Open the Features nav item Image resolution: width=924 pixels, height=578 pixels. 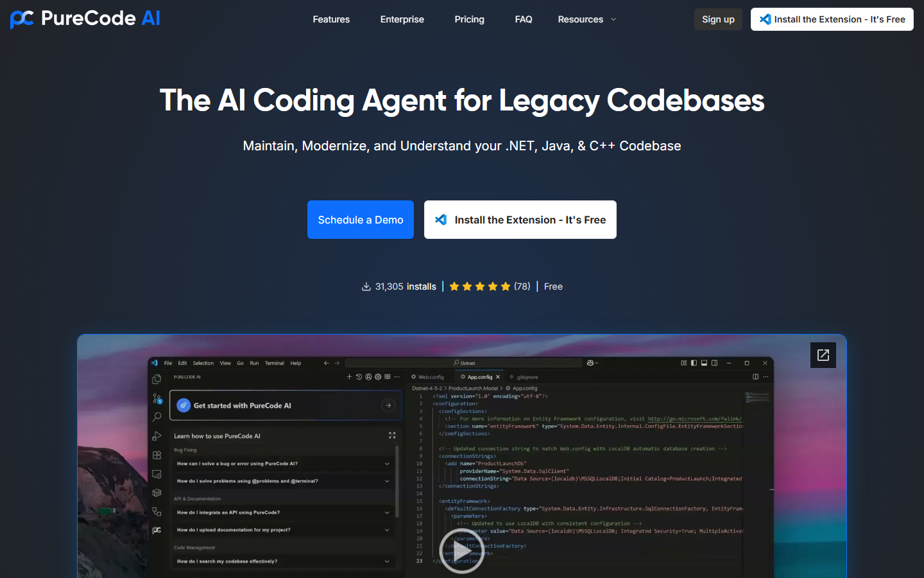(331, 19)
